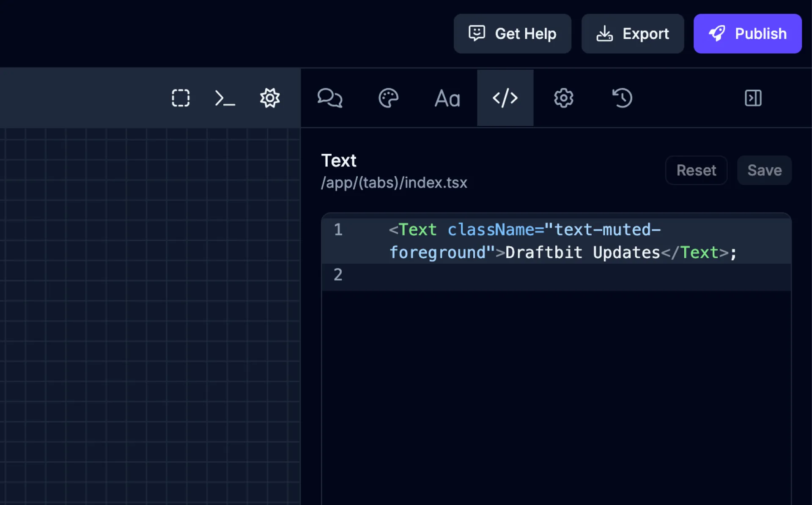Click the Export button

[x=632, y=34]
